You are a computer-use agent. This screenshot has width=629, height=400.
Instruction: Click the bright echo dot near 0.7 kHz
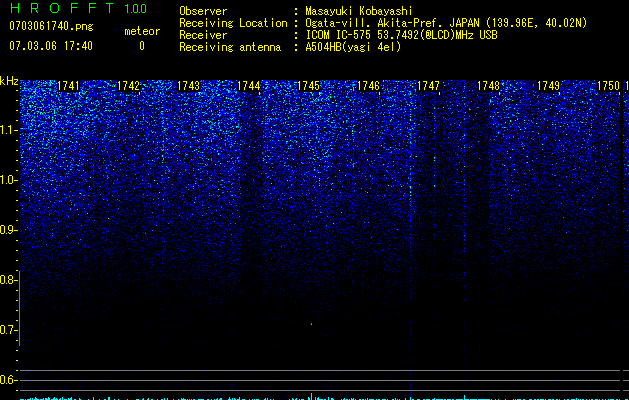click(311, 324)
